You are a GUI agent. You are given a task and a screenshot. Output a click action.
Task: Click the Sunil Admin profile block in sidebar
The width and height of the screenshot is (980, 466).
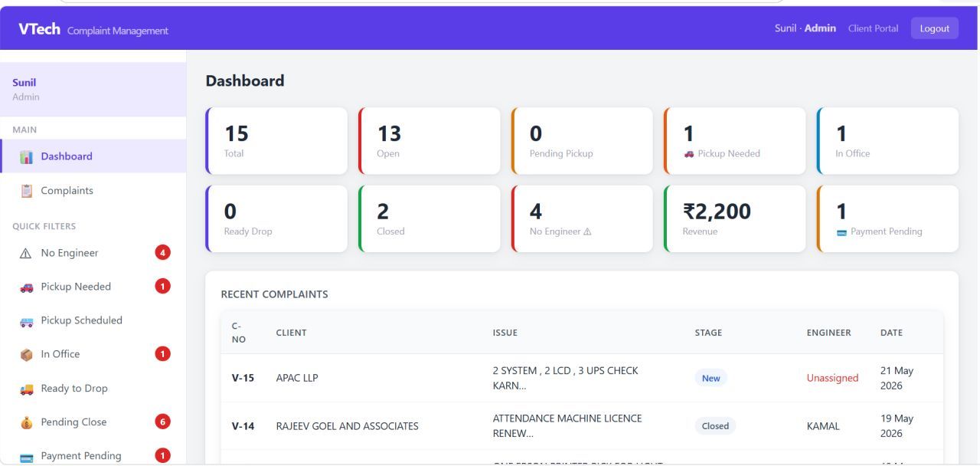click(93, 89)
